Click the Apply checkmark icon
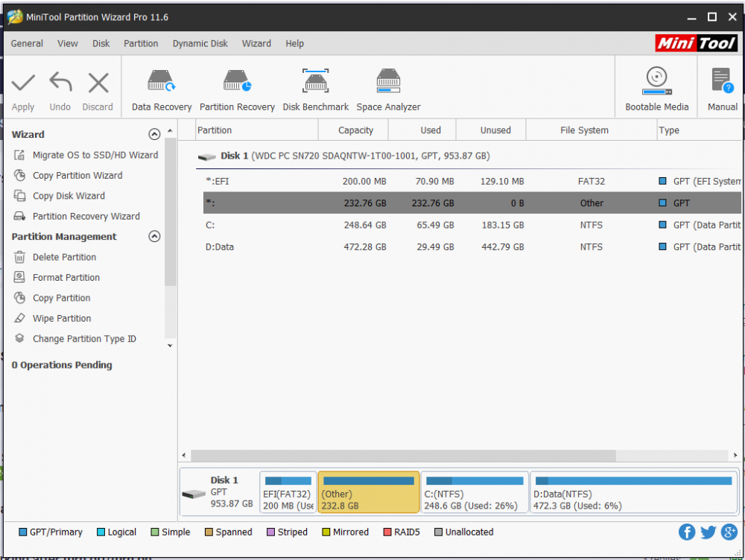 coord(23,82)
